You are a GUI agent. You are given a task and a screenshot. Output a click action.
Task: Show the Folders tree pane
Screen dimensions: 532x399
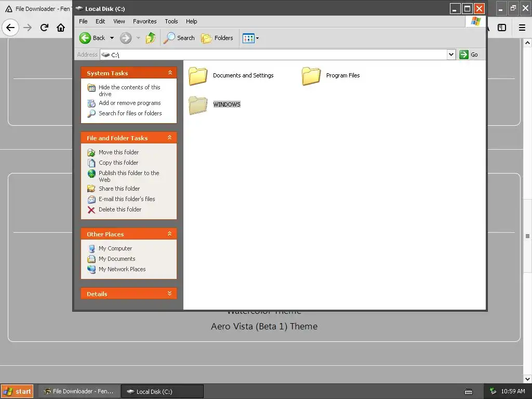(217, 38)
